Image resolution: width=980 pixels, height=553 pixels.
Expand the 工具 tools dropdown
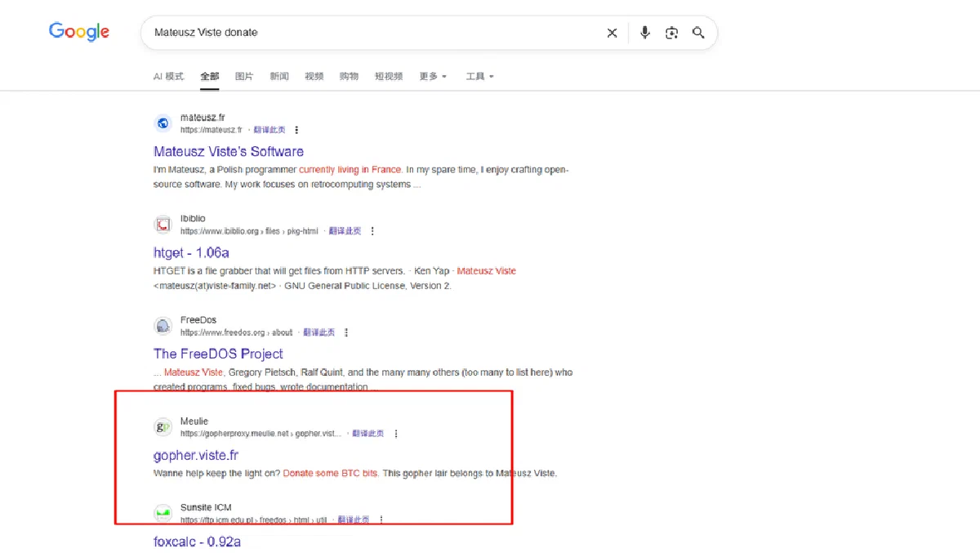(480, 76)
